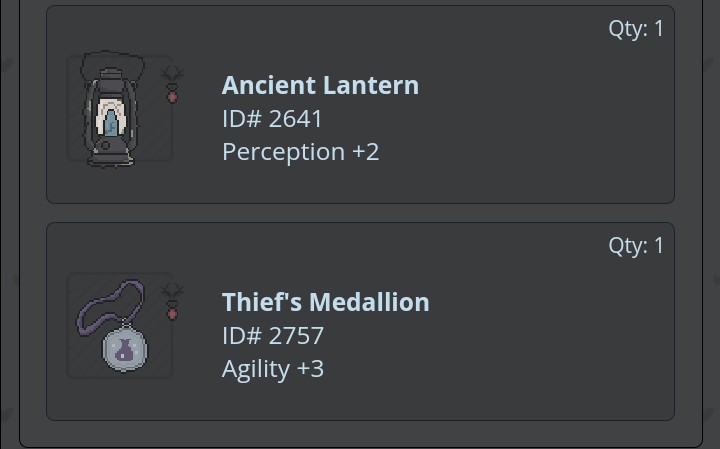720x449 pixels.
Task: Click the Perception +2 stat line
Action: (x=301, y=152)
